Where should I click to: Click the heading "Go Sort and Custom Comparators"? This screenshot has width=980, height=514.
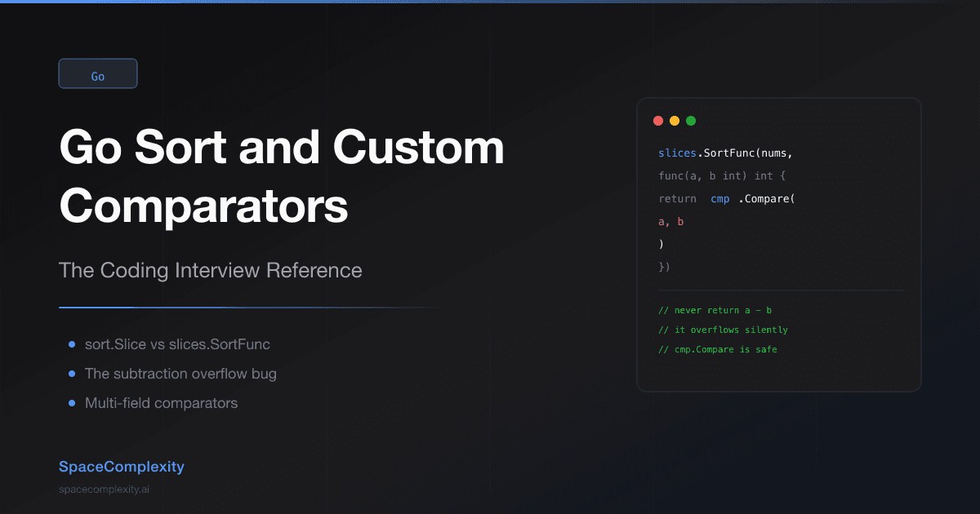coord(282,176)
